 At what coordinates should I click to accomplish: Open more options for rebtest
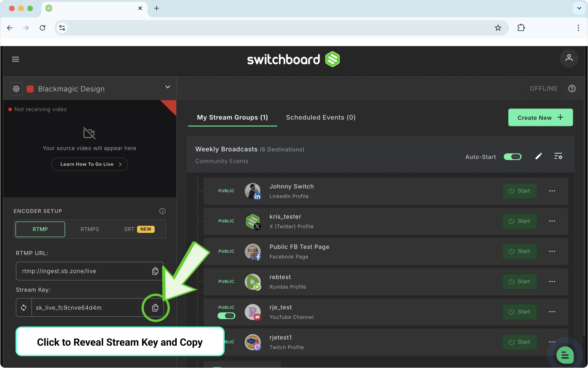(x=552, y=281)
